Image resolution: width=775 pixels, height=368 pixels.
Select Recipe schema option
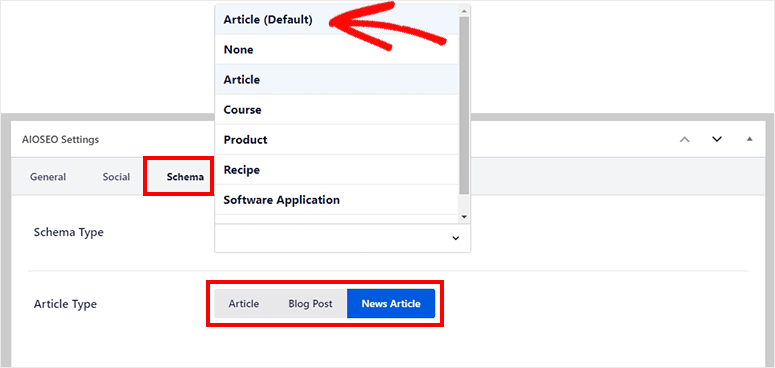point(337,170)
